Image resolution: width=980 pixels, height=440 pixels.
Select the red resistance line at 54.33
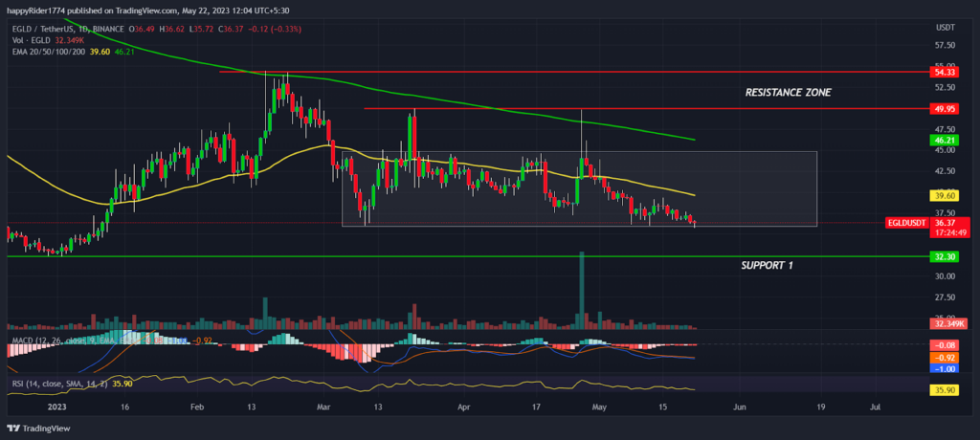pyautogui.click(x=574, y=72)
